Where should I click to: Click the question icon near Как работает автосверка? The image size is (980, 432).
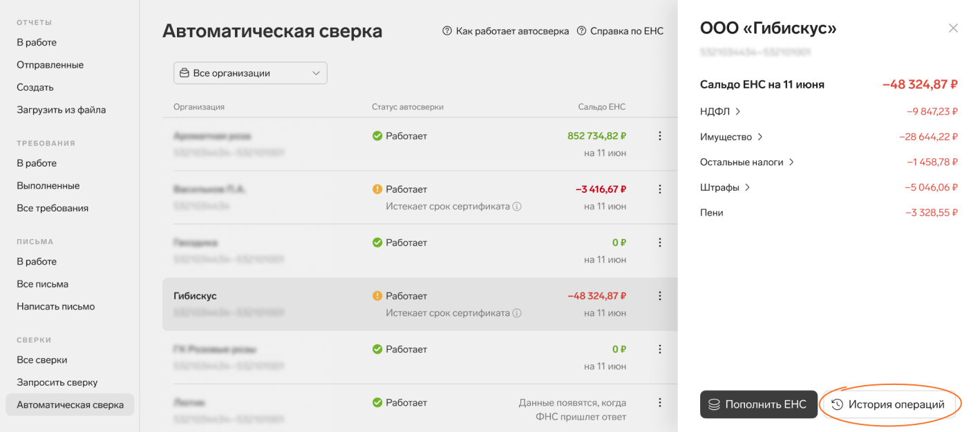pos(447,31)
